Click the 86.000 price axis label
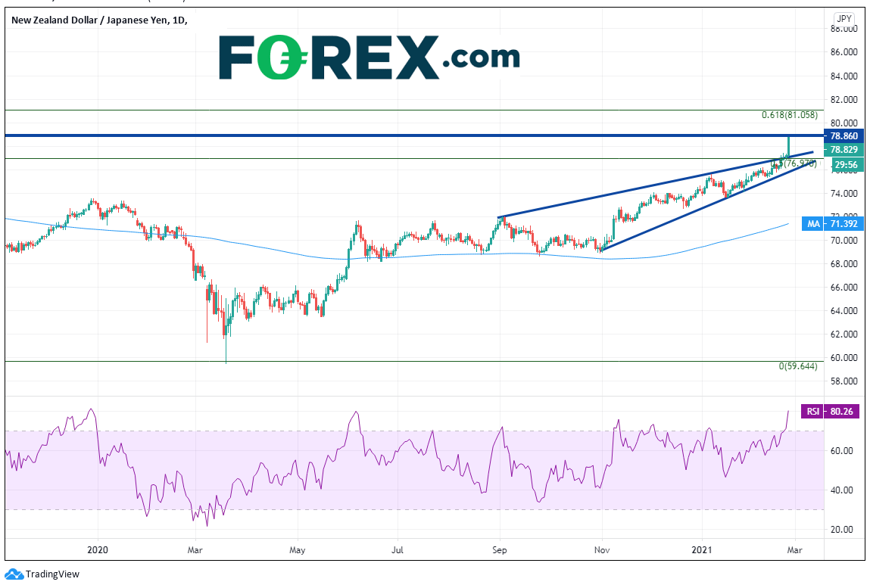 coord(844,52)
